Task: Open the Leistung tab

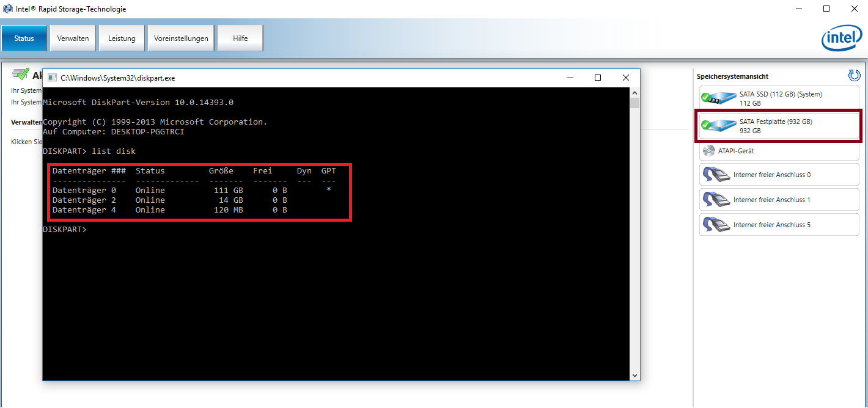Action: [122, 38]
